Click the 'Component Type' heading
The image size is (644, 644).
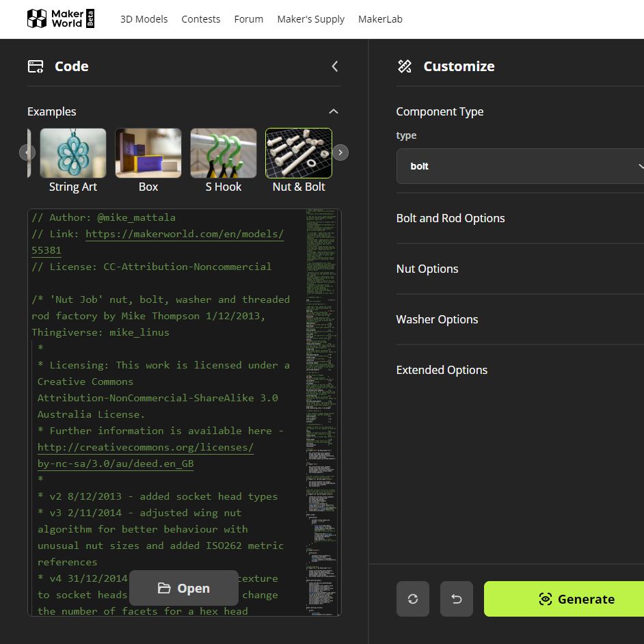(x=440, y=111)
